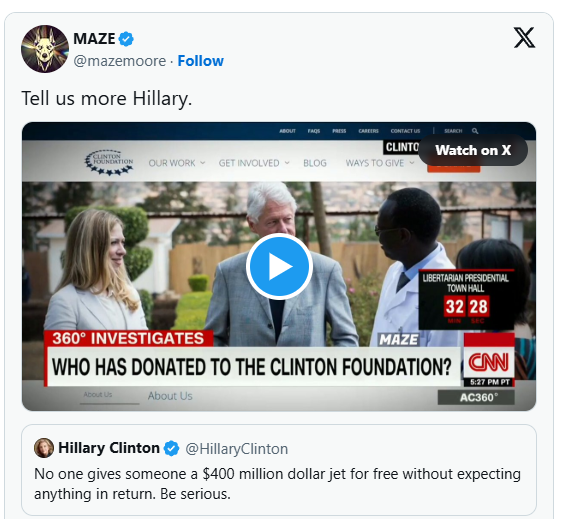This screenshot has height=519, width=564.
Task: Click MAZE's verified badge icon
Action: coord(126,39)
